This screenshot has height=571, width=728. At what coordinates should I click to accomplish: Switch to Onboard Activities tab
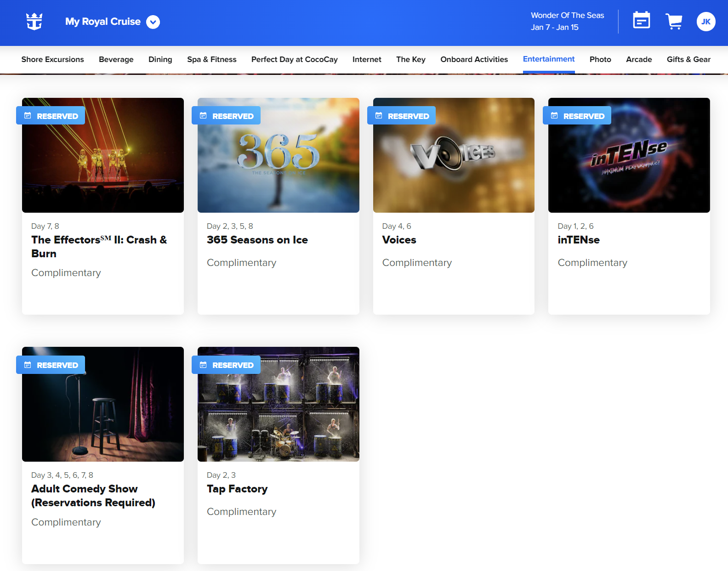[474, 59]
